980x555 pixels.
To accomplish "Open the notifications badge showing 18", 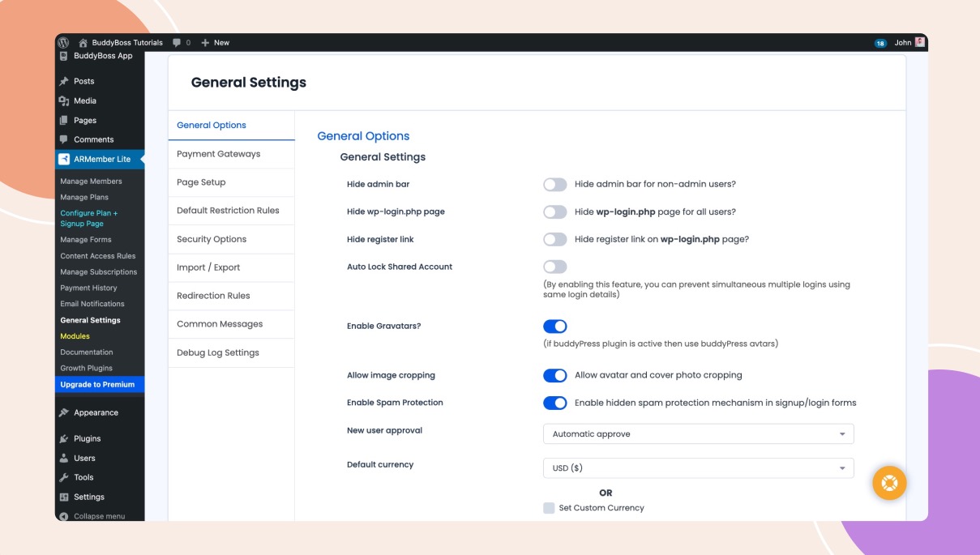I will click(x=880, y=43).
